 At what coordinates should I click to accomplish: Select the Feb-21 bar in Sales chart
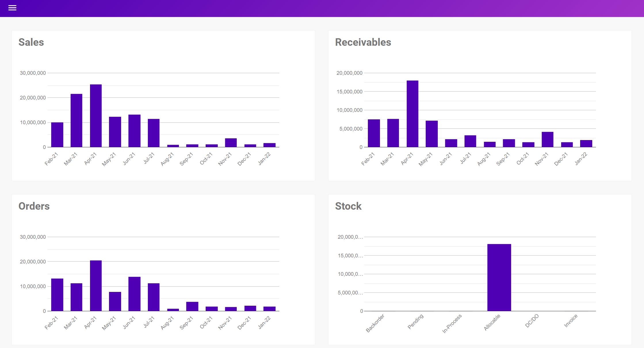(x=57, y=135)
